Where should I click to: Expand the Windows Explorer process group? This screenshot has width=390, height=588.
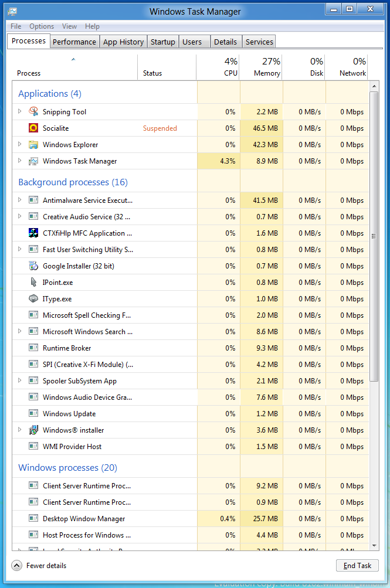pos(20,144)
